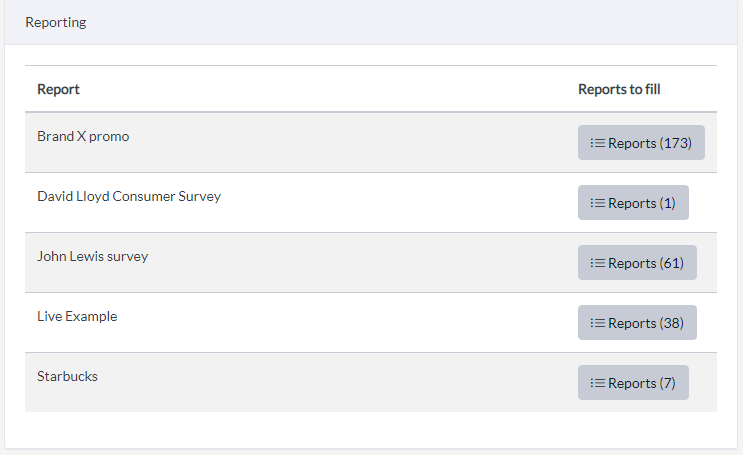This screenshot has height=455, width=743.
Task: Select the David Lloyd Consumer Survey name
Action: [129, 197]
